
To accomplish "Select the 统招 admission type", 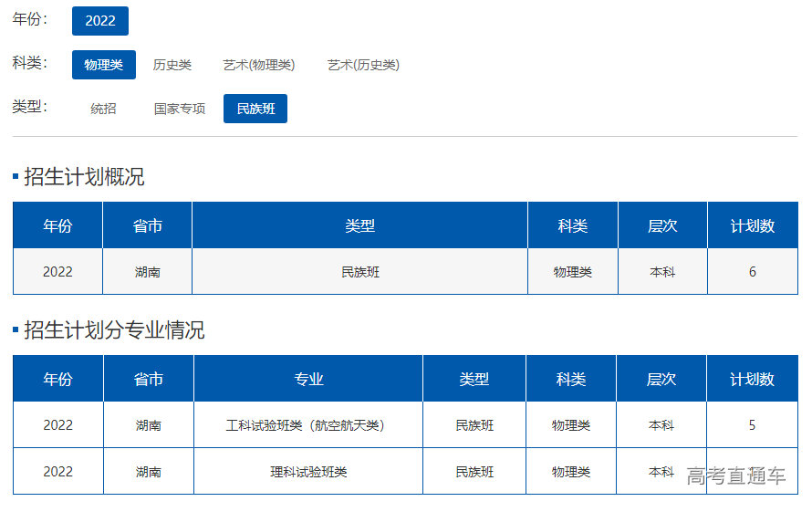I will click(103, 109).
